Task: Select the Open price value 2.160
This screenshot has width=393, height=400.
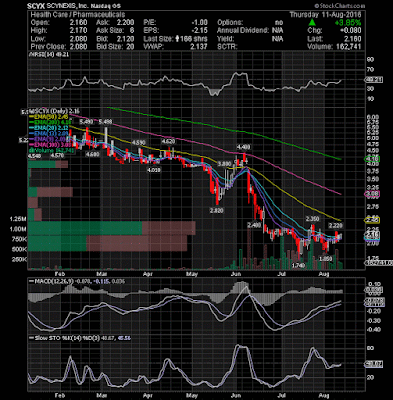Action: coord(78,23)
